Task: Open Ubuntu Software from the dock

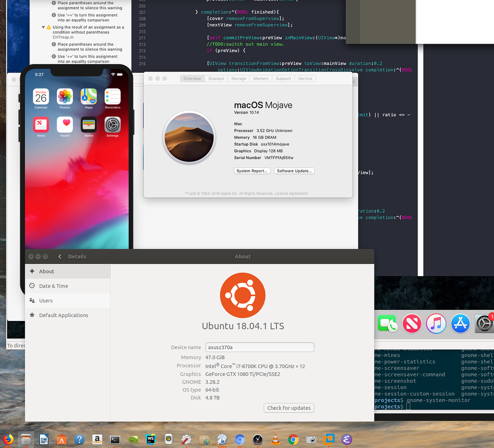Action: point(62,440)
